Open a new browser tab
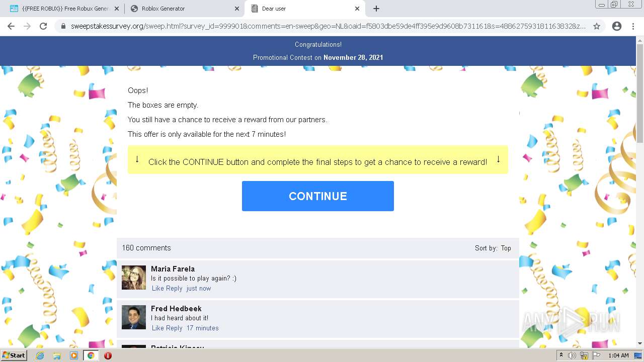The width and height of the screenshot is (644, 362). tap(376, 9)
